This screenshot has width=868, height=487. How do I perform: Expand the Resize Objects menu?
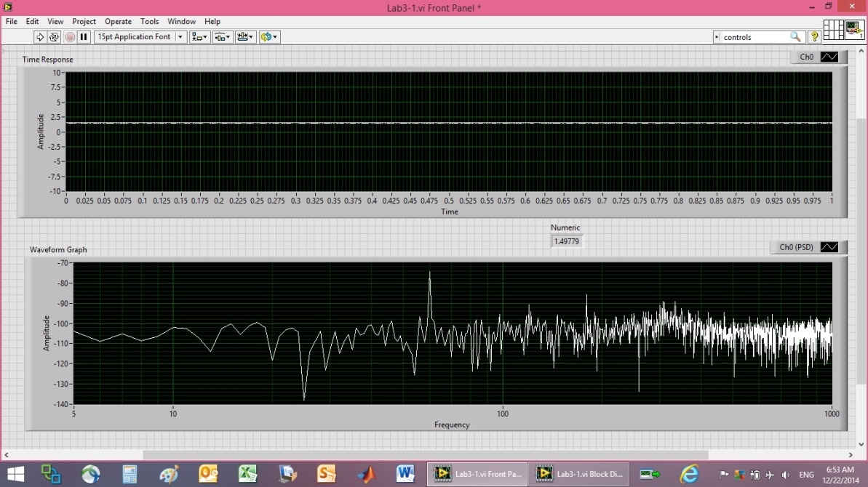(x=246, y=36)
